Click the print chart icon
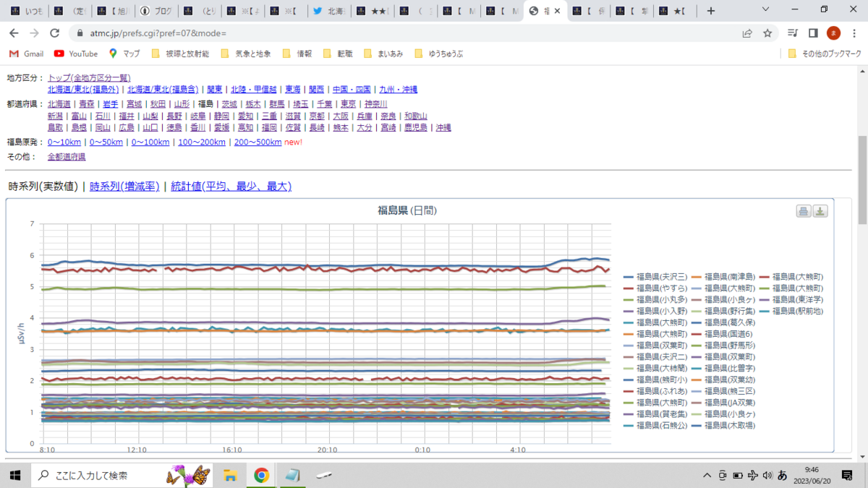 point(804,211)
